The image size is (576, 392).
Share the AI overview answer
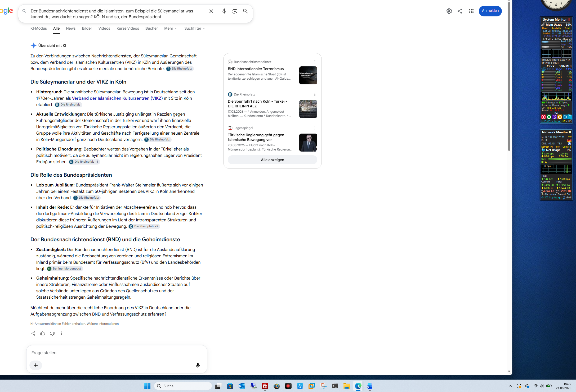pos(33,333)
